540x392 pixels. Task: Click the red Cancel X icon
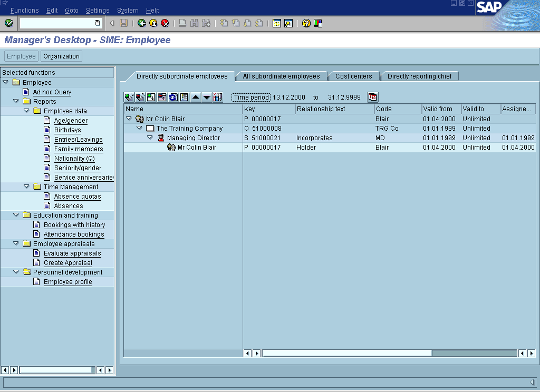click(x=165, y=23)
